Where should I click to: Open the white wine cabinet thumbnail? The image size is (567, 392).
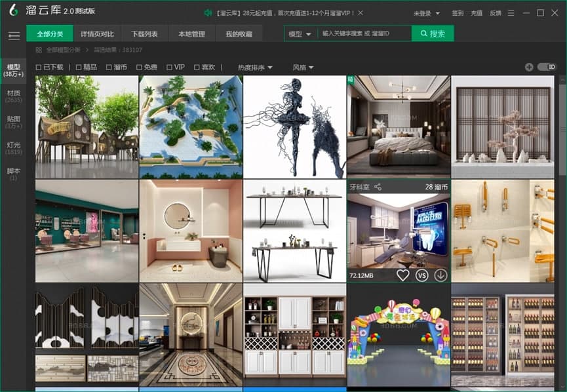(x=295, y=335)
